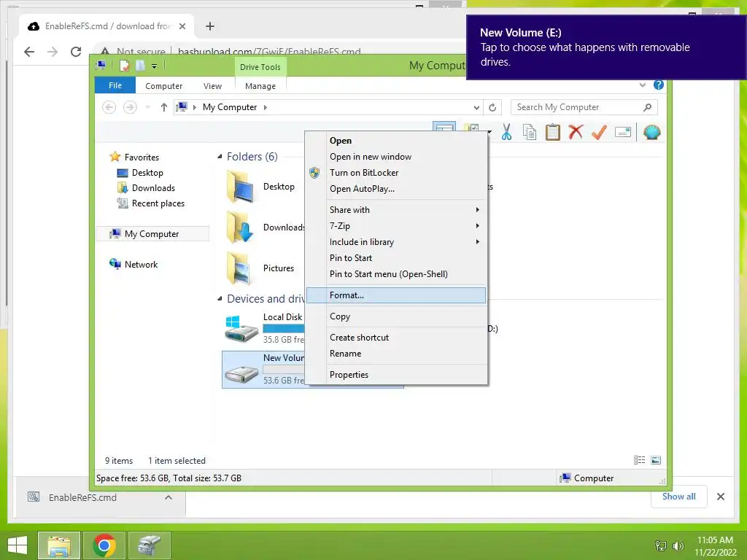Click the blue shell icon in the toolbar
Image resolution: width=747 pixels, height=560 pixels.
click(651, 132)
